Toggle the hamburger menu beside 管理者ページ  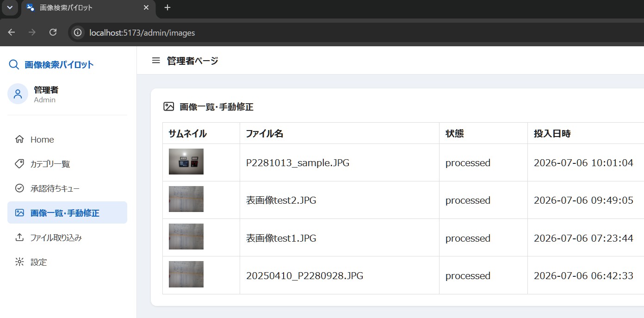156,61
